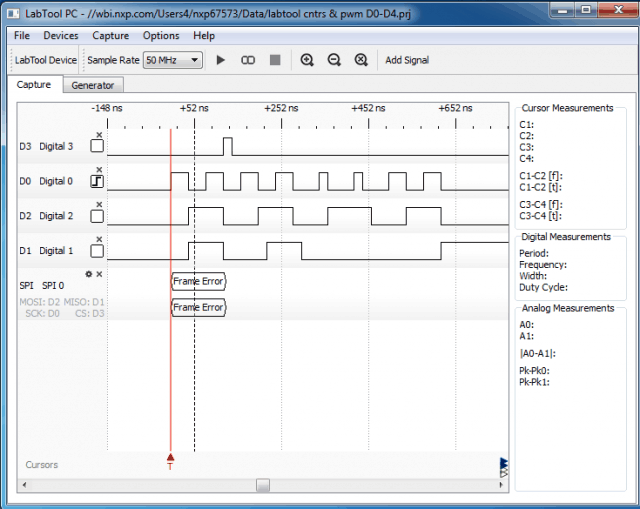The image size is (640, 509).
Task: Remove the SPI 0 analyzer row
Action: [99, 274]
